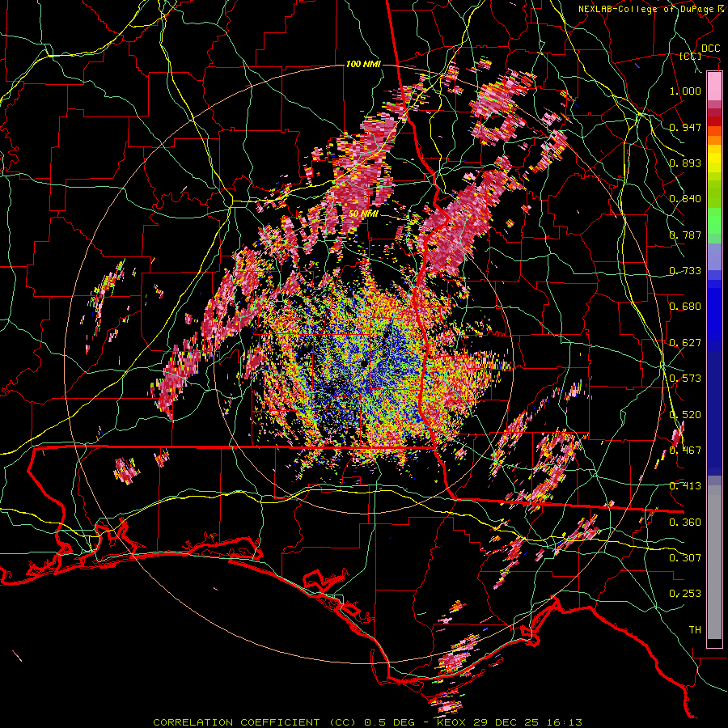Click the 50 NMI range ring label
Viewport: 728px width, 728px height.
(x=363, y=214)
